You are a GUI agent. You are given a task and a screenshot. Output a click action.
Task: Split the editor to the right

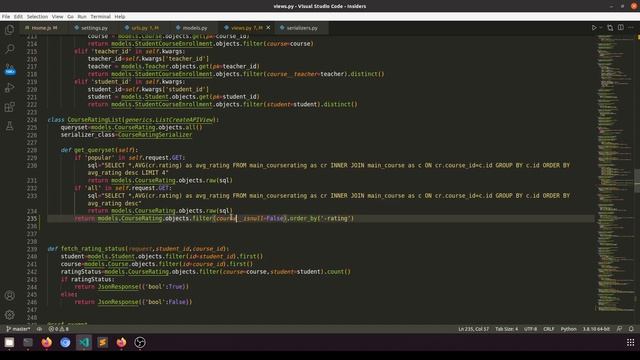click(x=621, y=28)
